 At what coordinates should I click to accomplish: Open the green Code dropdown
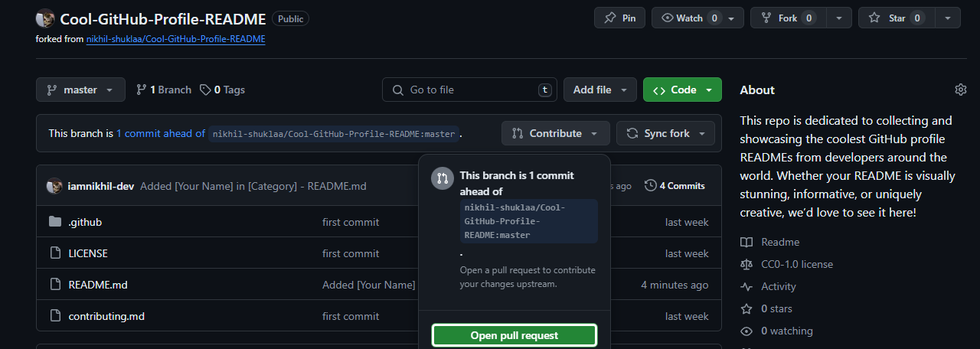click(x=682, y=90)
